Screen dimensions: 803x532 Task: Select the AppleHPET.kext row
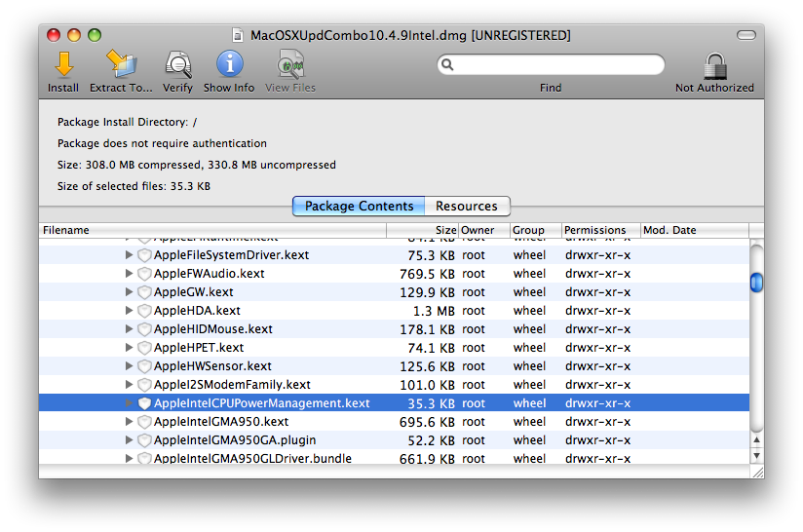pyautogui.click(x=199, y=348)
